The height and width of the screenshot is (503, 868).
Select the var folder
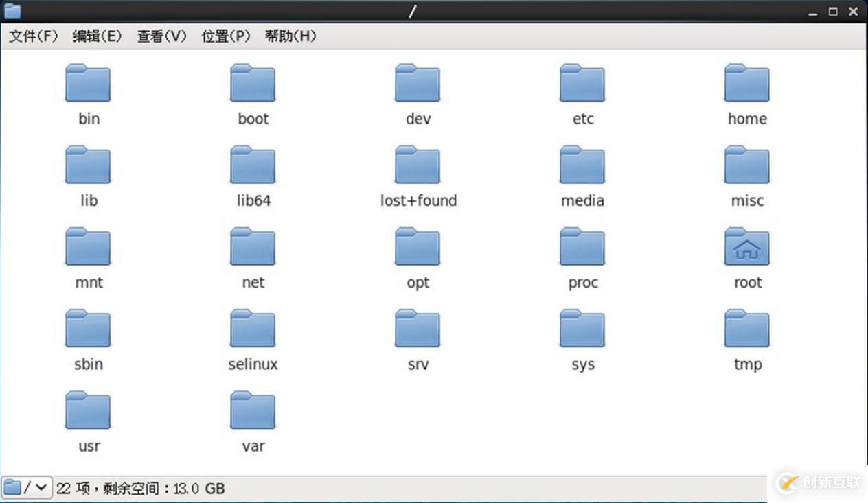pos(252,410)
